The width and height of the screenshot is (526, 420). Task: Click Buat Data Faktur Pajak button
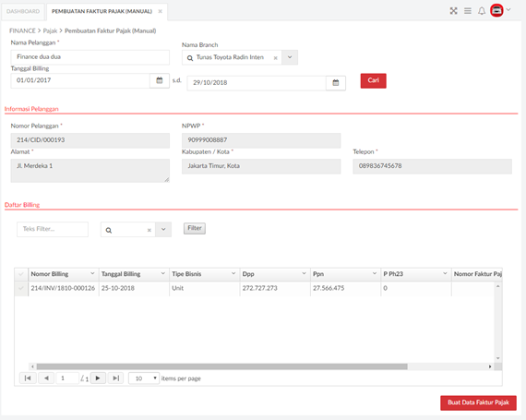coord(478,402)
